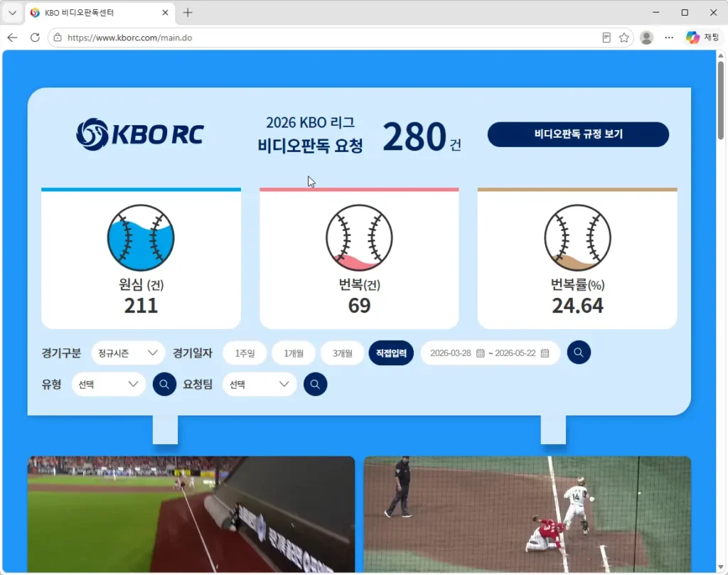Click the scrollbar down arrow

[x=721, y=567]
